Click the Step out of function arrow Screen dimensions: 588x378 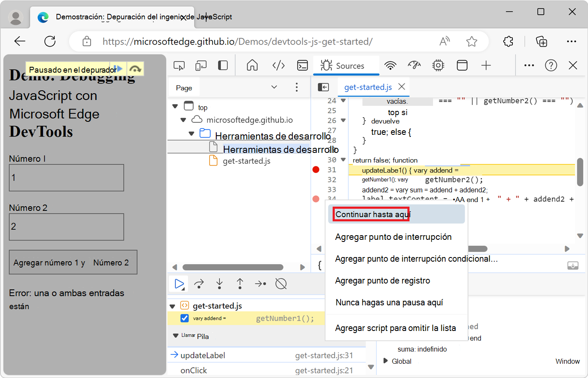240,284
